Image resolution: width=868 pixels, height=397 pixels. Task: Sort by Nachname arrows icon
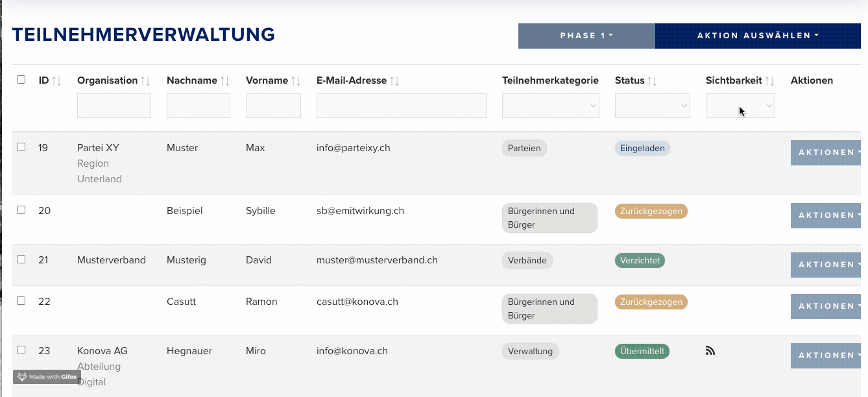click(x=224, y=81)
